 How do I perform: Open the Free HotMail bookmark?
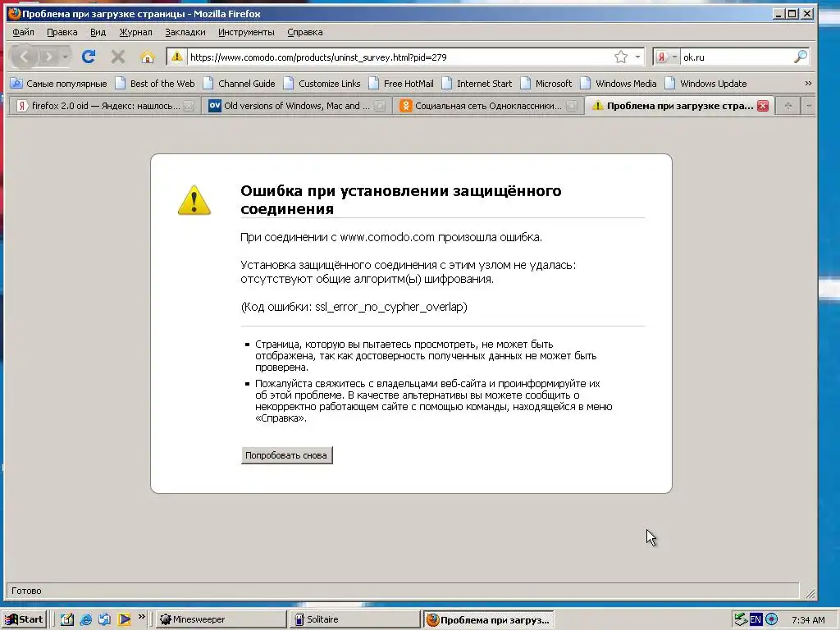click(401, 84)
